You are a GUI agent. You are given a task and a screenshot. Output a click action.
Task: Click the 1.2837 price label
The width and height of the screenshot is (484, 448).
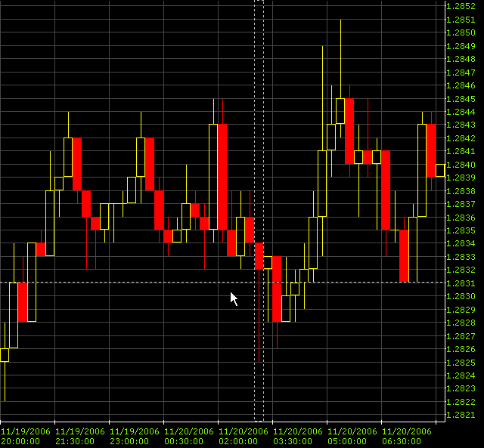click(461, 204)
